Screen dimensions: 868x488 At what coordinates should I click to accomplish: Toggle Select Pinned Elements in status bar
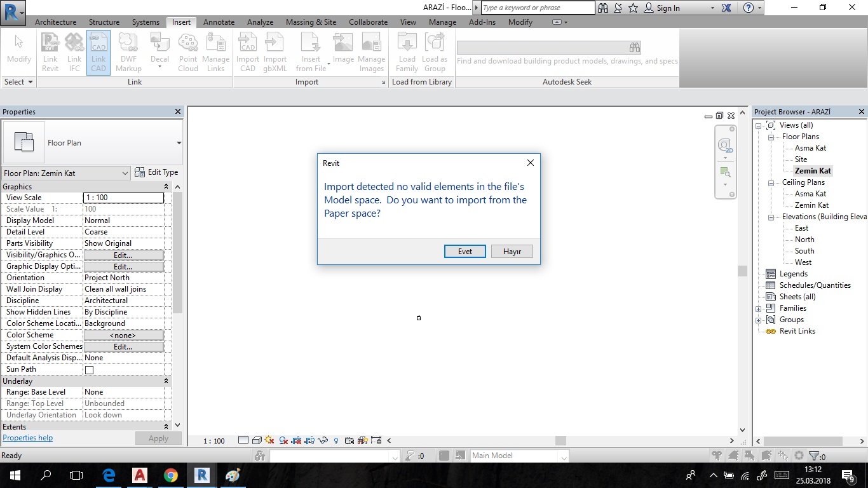(x=750, y=456)
